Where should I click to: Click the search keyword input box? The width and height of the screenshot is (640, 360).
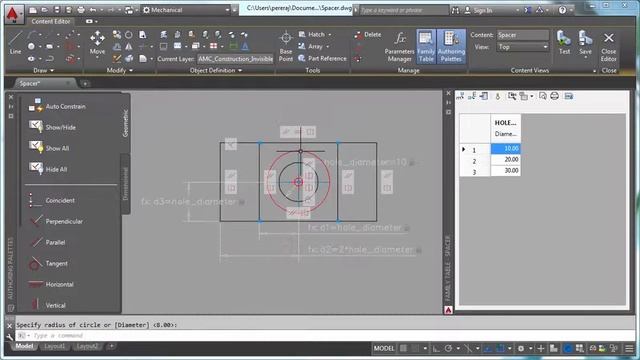click(403, 10)
